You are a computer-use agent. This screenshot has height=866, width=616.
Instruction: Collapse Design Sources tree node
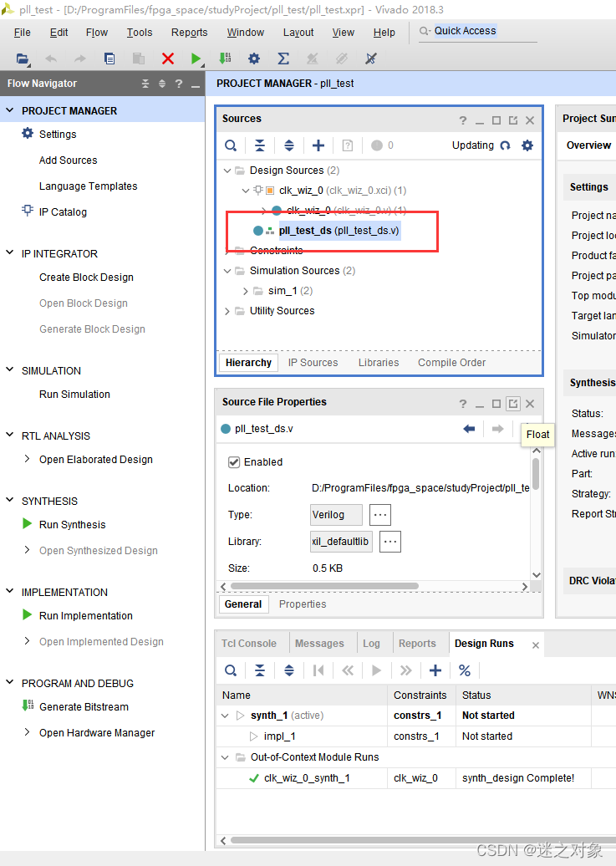coord(227,171)
